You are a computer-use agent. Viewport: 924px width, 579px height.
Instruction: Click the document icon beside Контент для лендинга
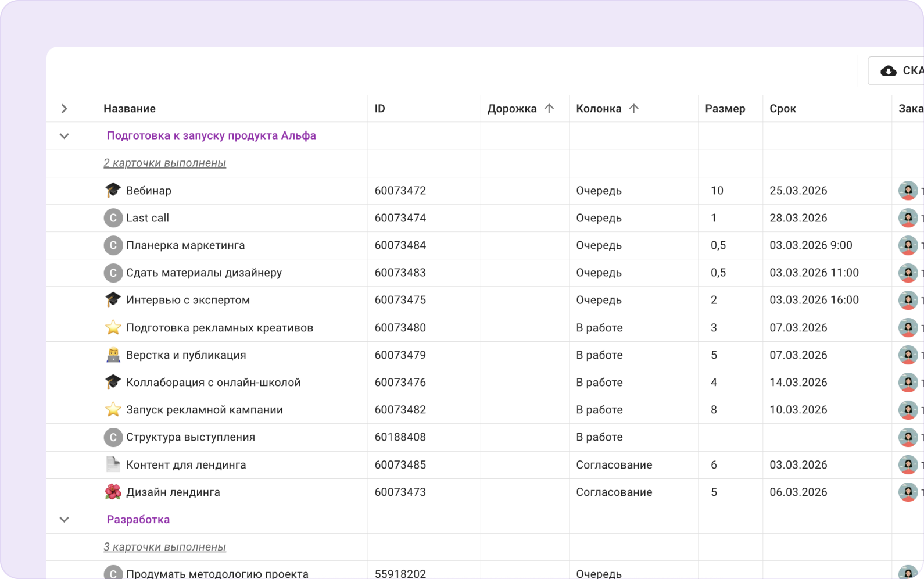113,464
